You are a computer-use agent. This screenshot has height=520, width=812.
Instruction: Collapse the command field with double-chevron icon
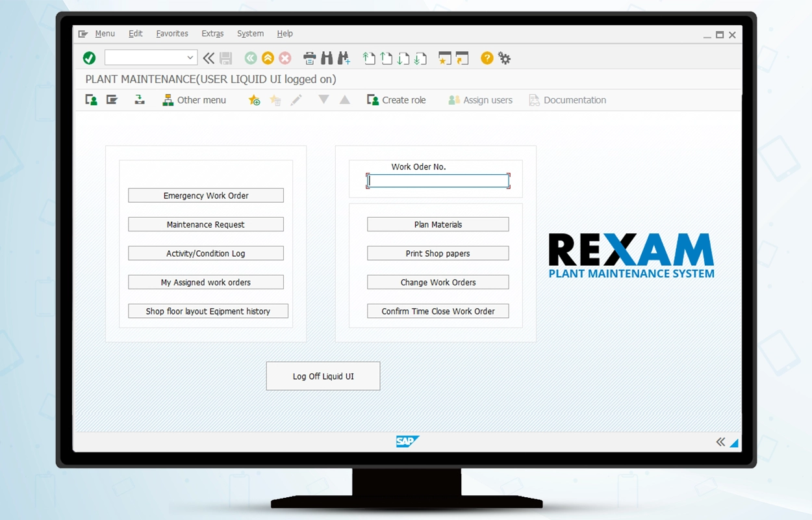(209, 58)
